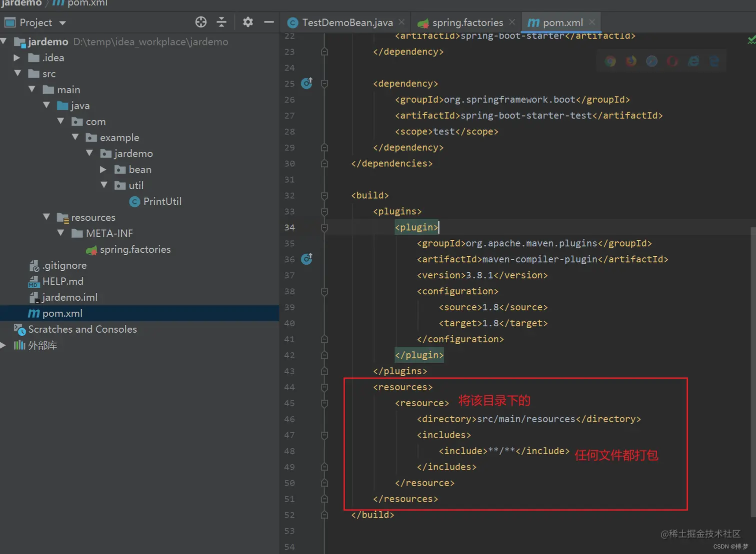Hide the Project tool window
The height and width of the screenshot is (554, 756).
(x=269, y=22)
